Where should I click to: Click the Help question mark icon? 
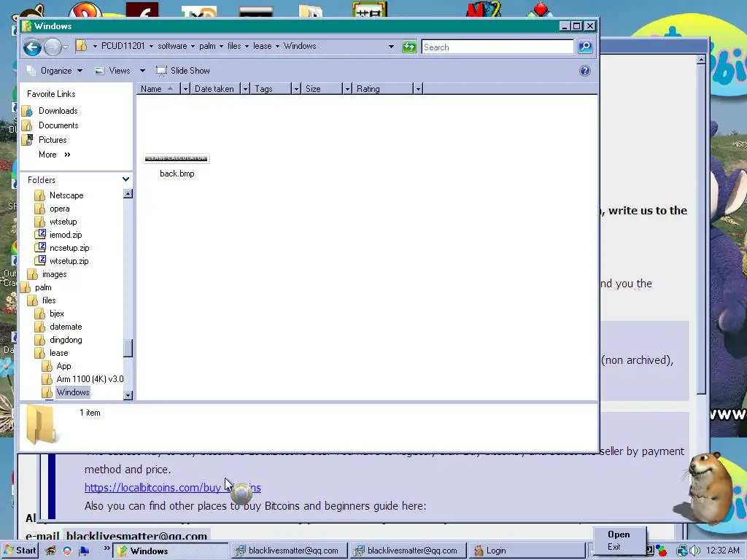click(584, 71)
